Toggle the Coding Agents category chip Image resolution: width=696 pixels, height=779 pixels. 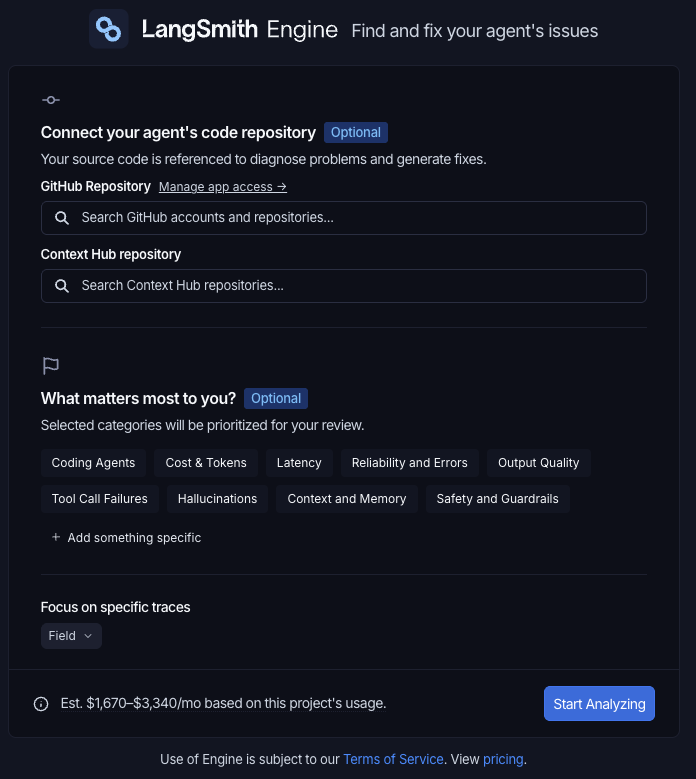93,463
